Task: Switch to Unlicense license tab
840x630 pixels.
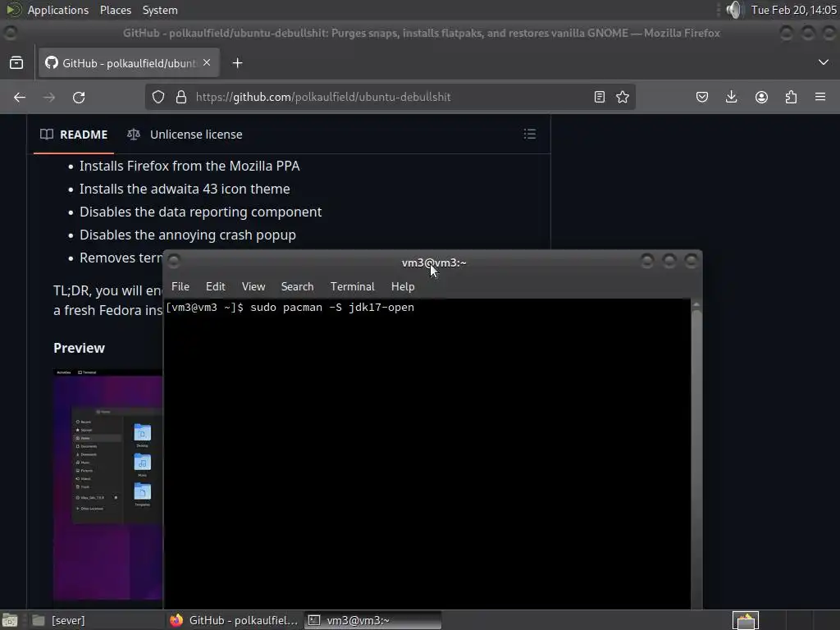Action: pos(185,135)
